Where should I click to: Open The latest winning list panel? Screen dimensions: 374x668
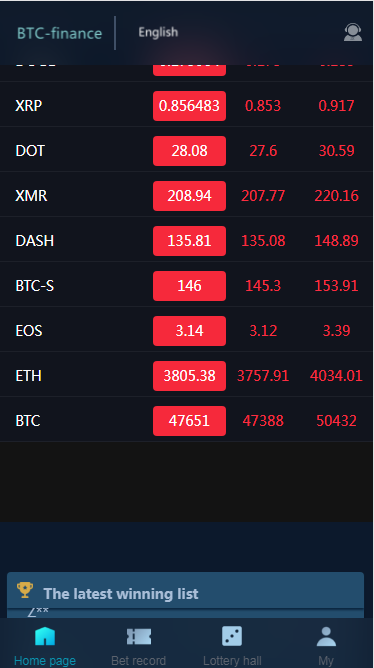point(185,593)
